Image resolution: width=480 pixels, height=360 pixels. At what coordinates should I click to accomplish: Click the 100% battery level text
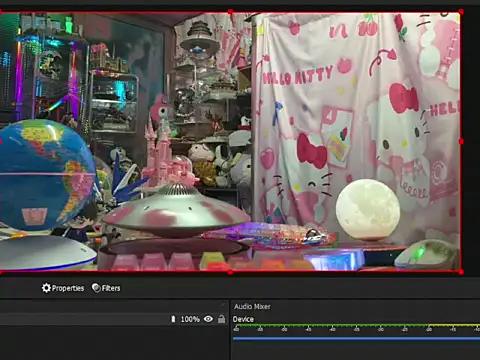pos(190,319)
